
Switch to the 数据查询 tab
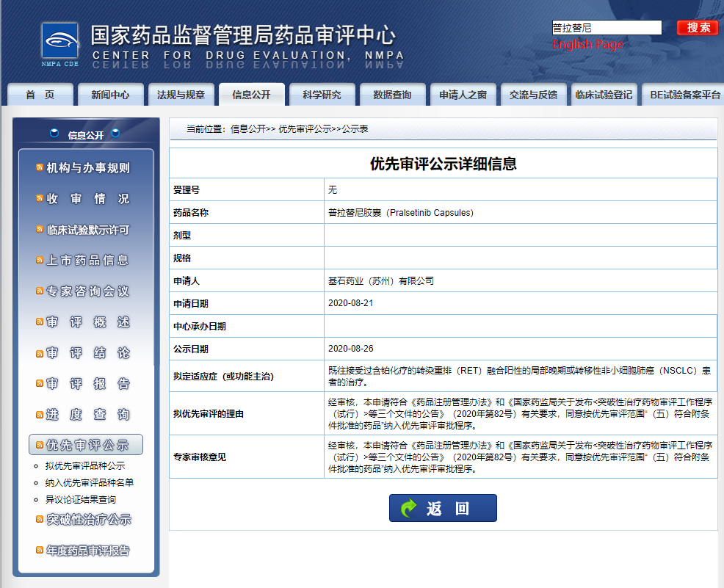click(392, 95)
